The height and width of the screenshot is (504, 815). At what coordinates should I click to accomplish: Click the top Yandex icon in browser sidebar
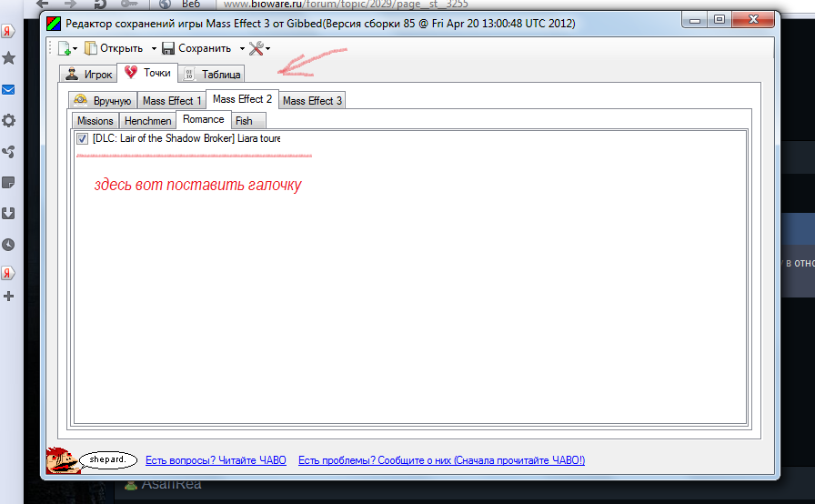coord(8,31)
